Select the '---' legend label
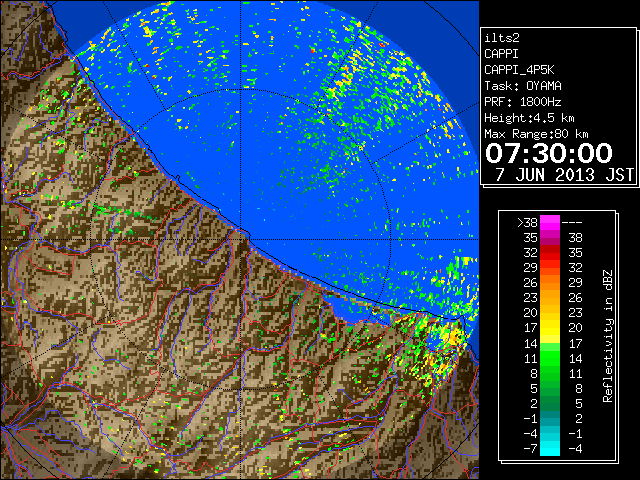Image resolution: width=640 pixels, height=480 pixels. point(572,223)
